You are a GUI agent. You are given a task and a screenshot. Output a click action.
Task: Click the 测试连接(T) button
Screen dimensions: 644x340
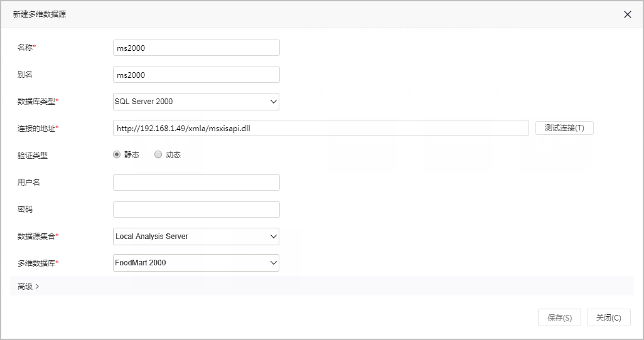(x=564, y=128)
